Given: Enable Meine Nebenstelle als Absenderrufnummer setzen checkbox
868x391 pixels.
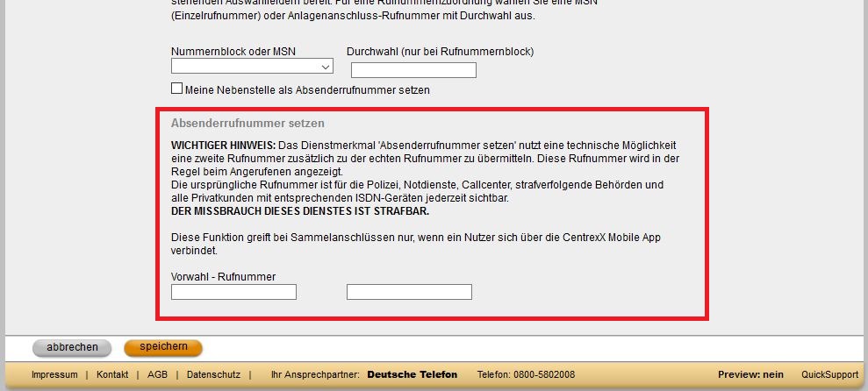Looking at the screenshot, I should pyautogui.click(x=176, y=89).
